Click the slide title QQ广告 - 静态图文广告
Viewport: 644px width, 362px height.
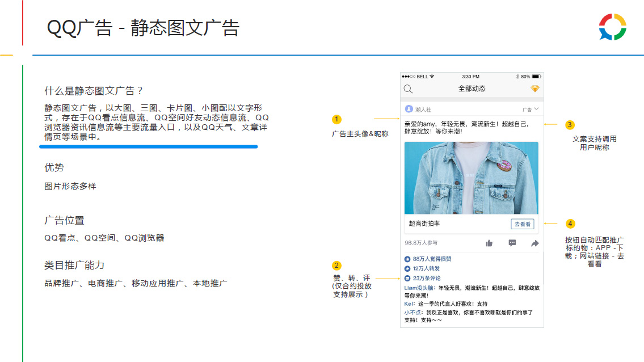coord(143,28)
